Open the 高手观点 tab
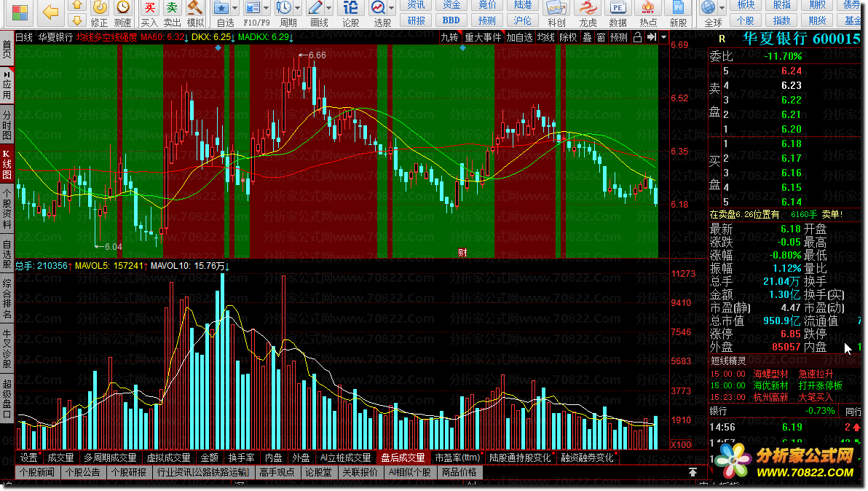Viewport: 868px width, 491px height. tap(277, 472)
